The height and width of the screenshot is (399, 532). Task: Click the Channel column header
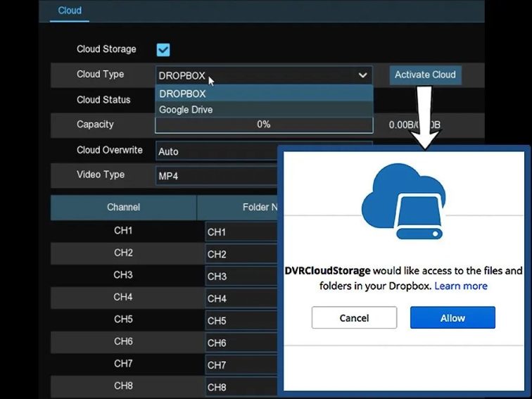pos(124,208)
